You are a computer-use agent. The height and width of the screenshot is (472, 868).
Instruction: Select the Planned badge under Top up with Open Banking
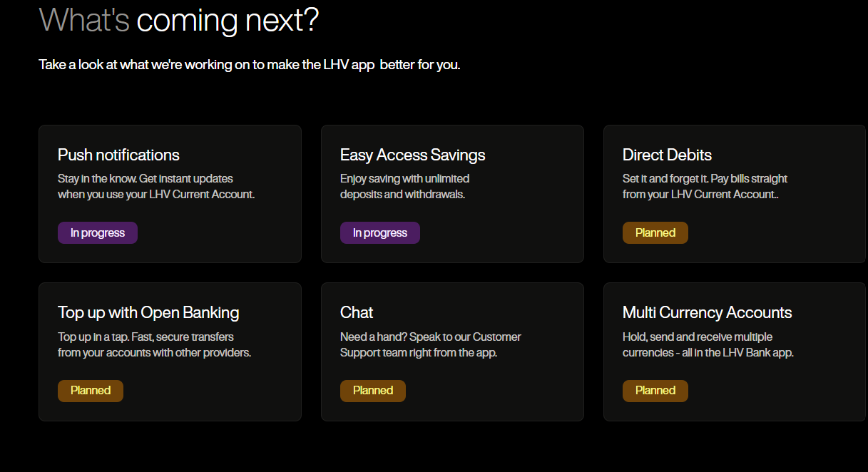pos(91,390)
